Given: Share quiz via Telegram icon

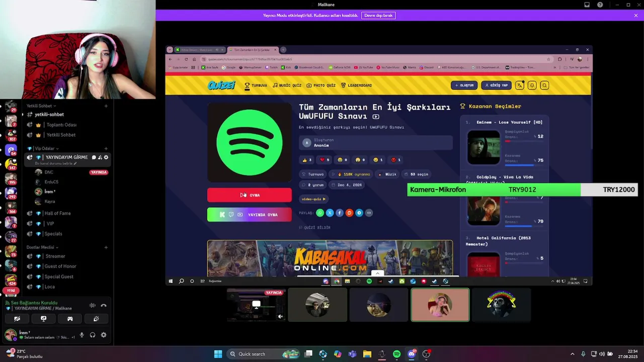Looking at the screenshot, I should pyautogui.click(x=359, y=213).
